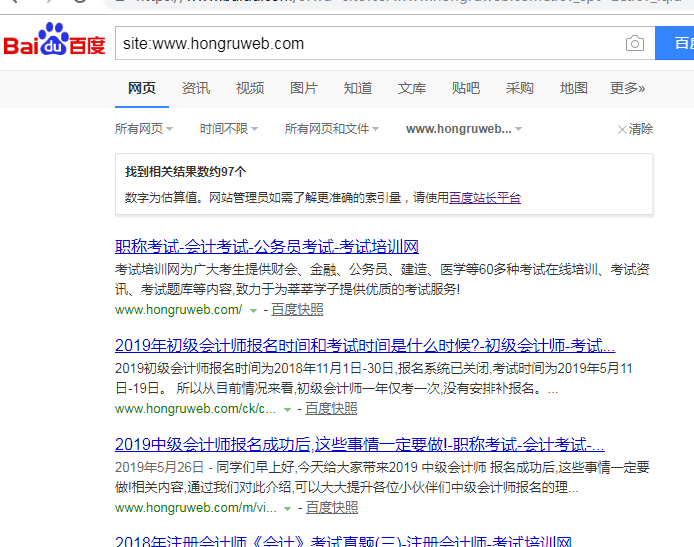Expand the 所有网页 filter dropdown
This screenshot has height=547, width=694.
[144, 129]
